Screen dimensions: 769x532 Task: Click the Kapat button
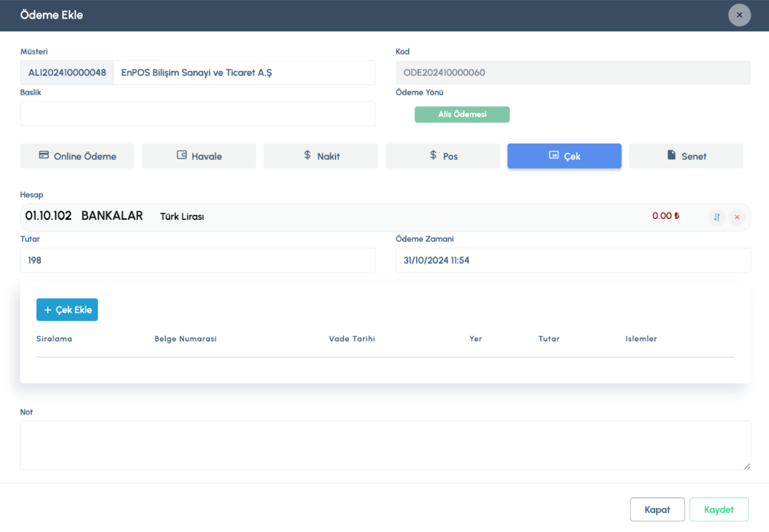click(657, 510)
